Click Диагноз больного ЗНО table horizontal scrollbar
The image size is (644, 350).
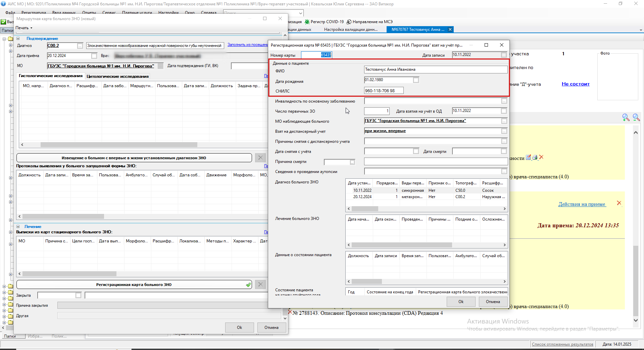tap(364, 209)
